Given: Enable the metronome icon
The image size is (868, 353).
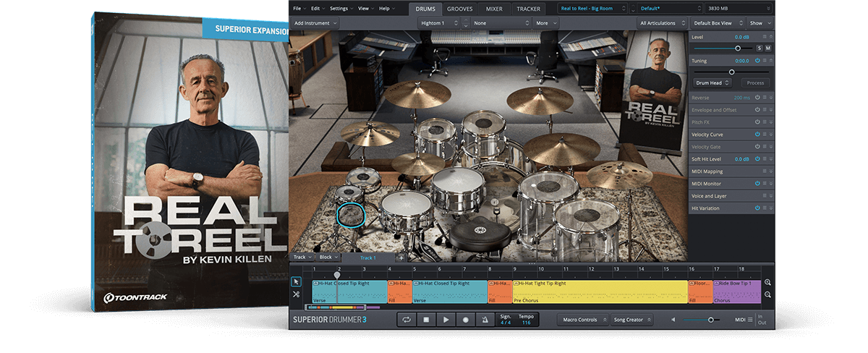Looking at the screenshot, I should pyautogui.click(x=485, y=319).
